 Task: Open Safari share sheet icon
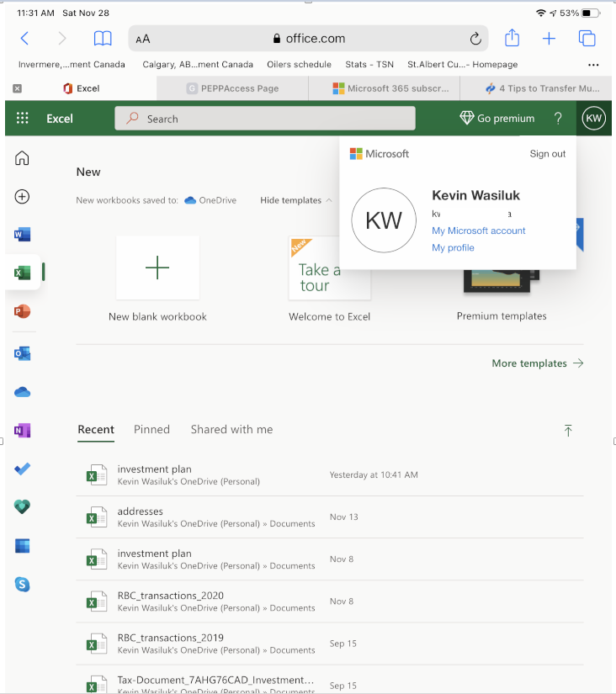(x=512, y=38)
